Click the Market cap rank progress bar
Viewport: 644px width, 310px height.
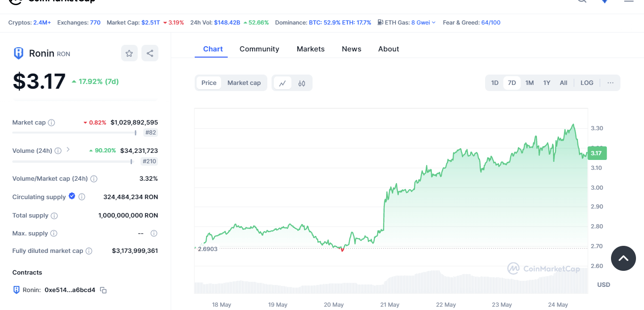(x=74, y=133)
